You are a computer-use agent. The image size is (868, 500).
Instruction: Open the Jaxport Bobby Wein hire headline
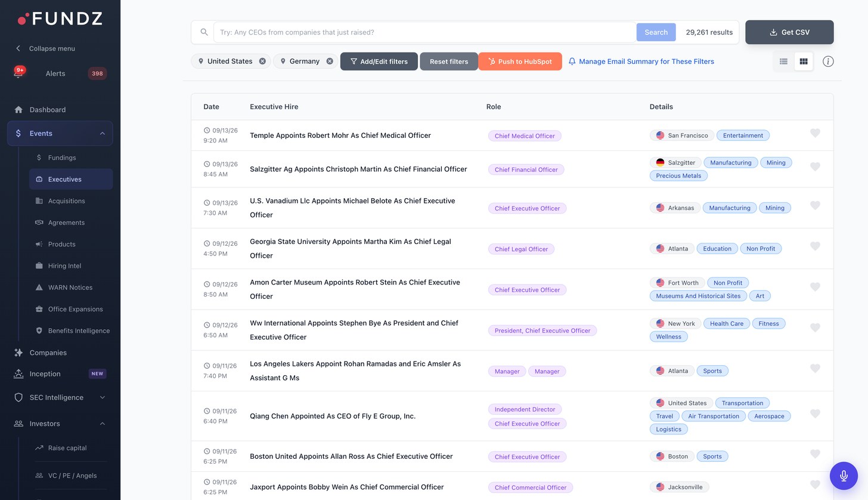click(347, 487)
